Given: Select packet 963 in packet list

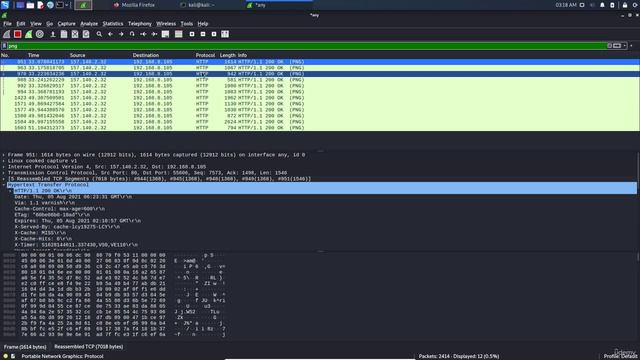Looking at the screenshot, I should click(x=320, y=68).
